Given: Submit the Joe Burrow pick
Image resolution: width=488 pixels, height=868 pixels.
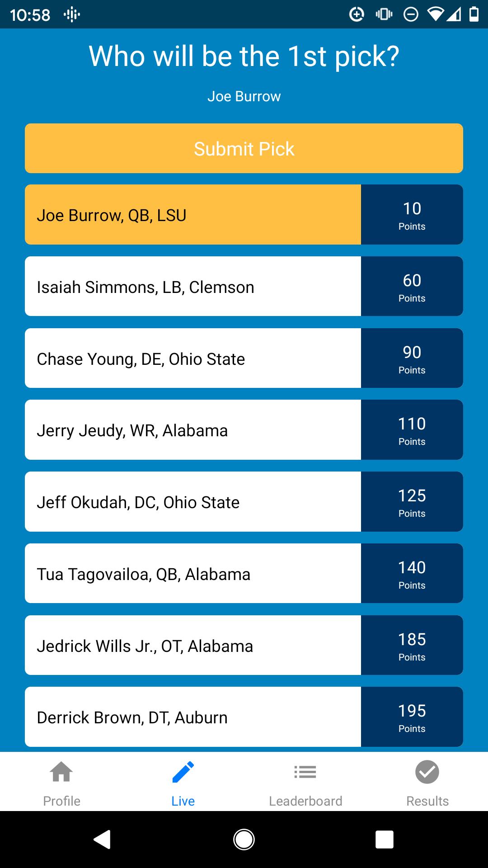Looking at the screenshot, I should pos(244,148).
